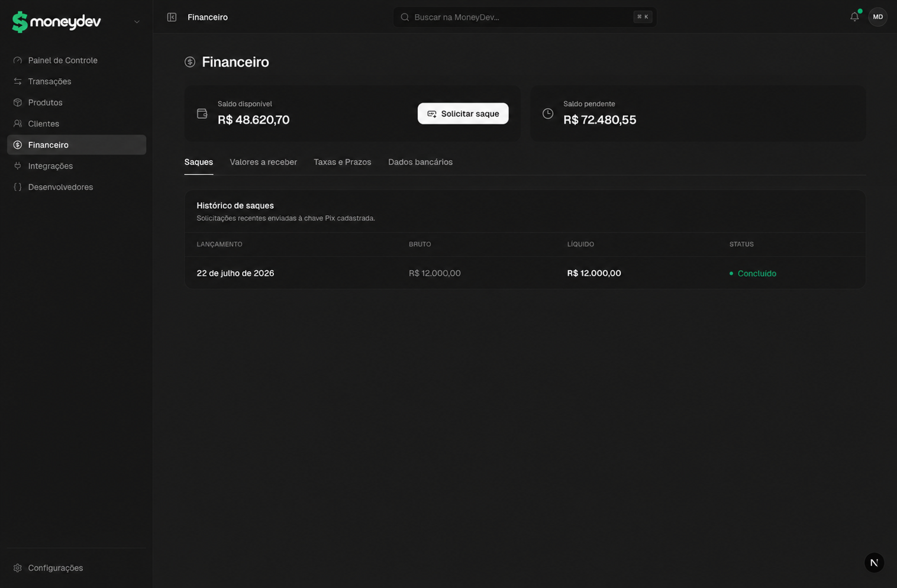Click the Histórico de saques heading
This screenshot has width=897, height=588.
(x=235, y=206)
